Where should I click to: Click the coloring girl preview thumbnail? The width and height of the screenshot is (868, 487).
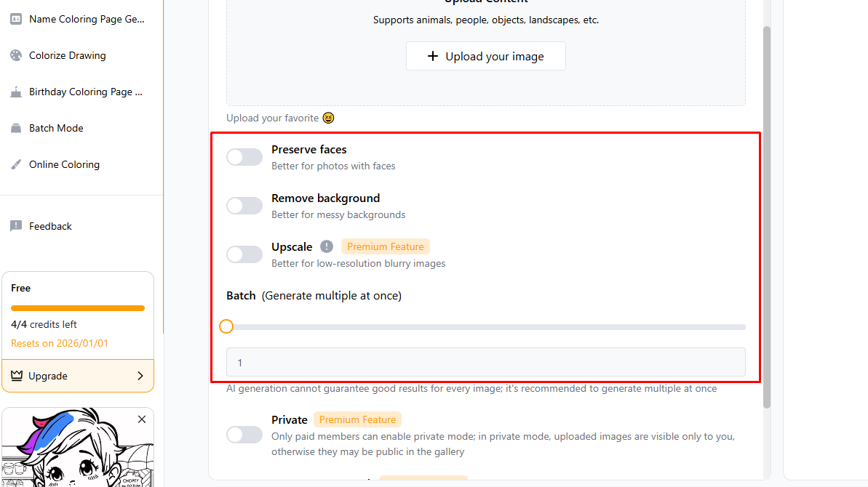point(73,451)
